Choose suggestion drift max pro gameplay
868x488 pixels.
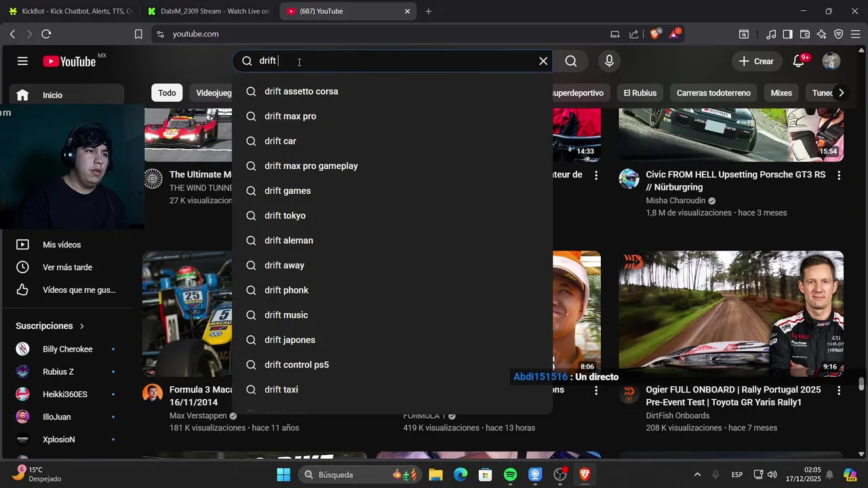coord(392,166)
